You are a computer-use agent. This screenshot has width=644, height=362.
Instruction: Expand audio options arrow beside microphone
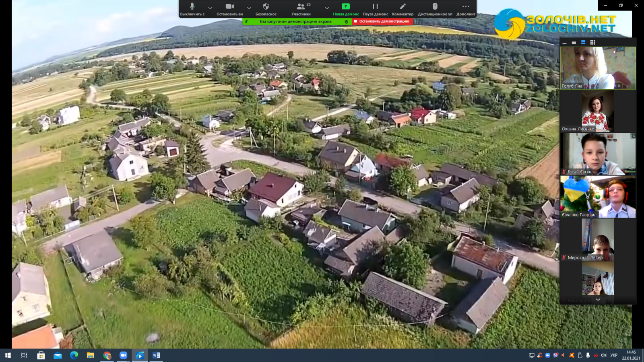pos(210,8)
